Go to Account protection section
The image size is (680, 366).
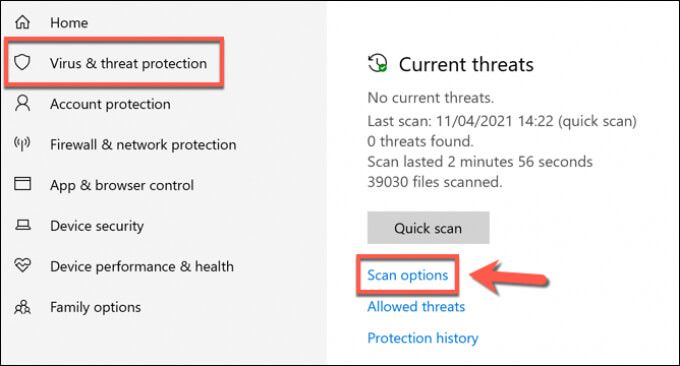click(x=110, y=104)
